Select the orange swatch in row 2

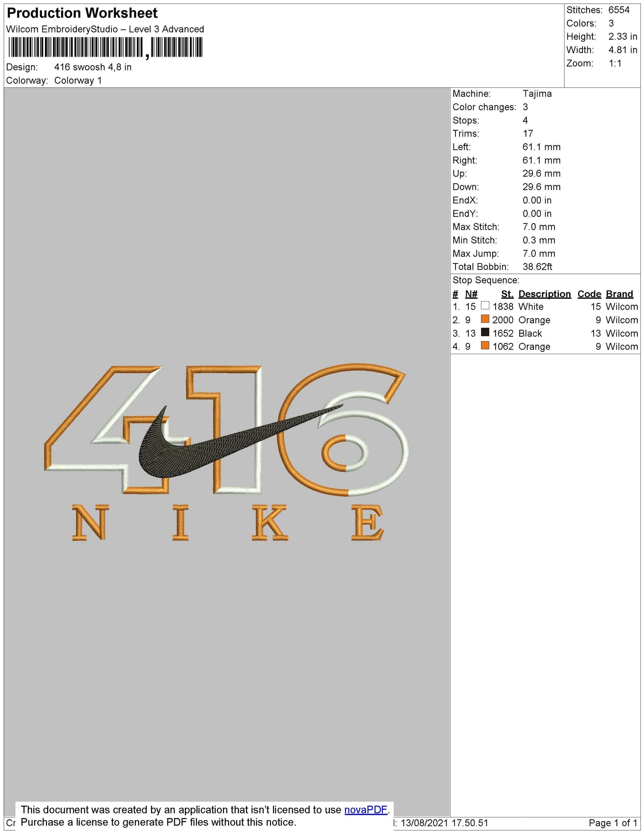click(x=485, y=319)
